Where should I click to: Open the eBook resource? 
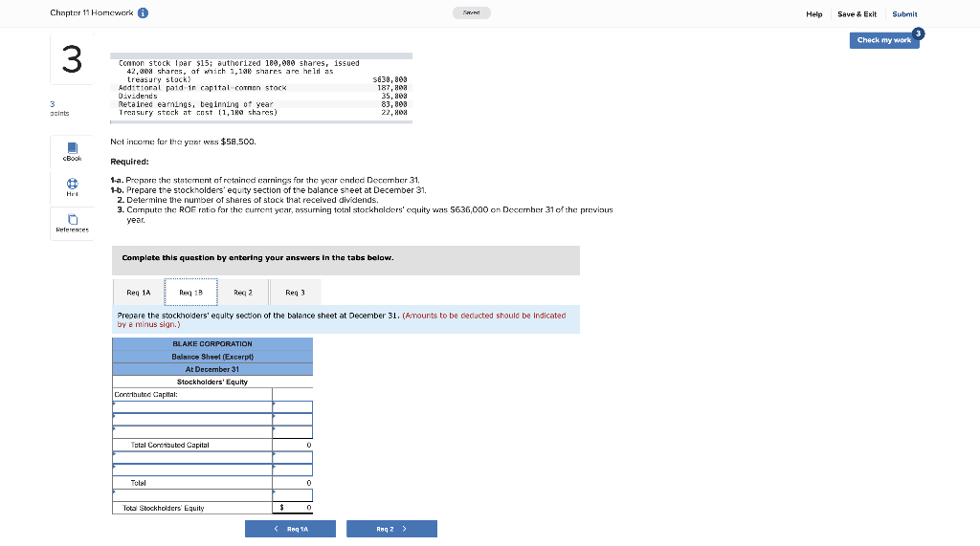[73, 152]
